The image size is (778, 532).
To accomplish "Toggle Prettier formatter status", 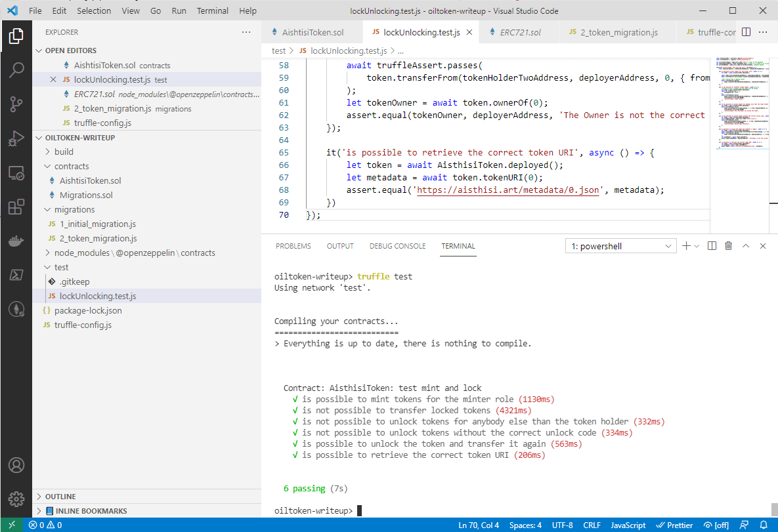I will (674, 525).
